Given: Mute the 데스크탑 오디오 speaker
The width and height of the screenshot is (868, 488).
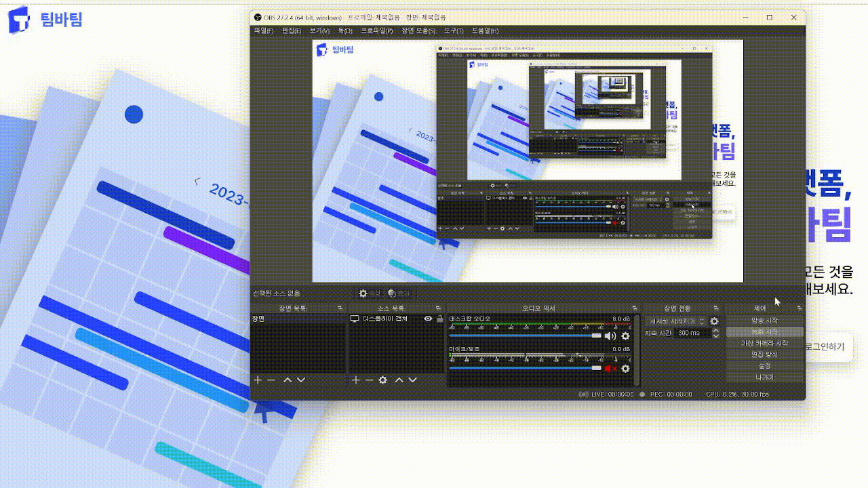Looking at the screenshot, I should coord(610,335).
